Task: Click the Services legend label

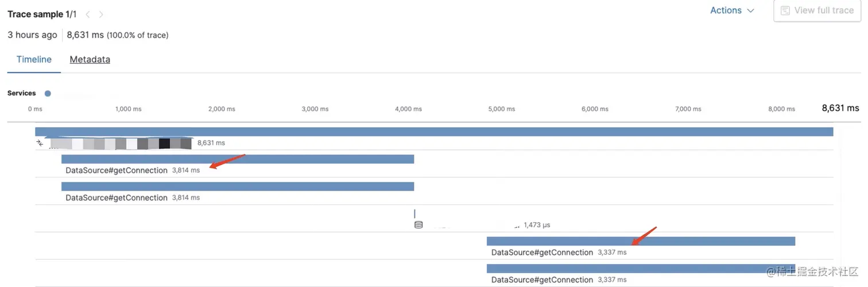Action: (x=21, y=93)
